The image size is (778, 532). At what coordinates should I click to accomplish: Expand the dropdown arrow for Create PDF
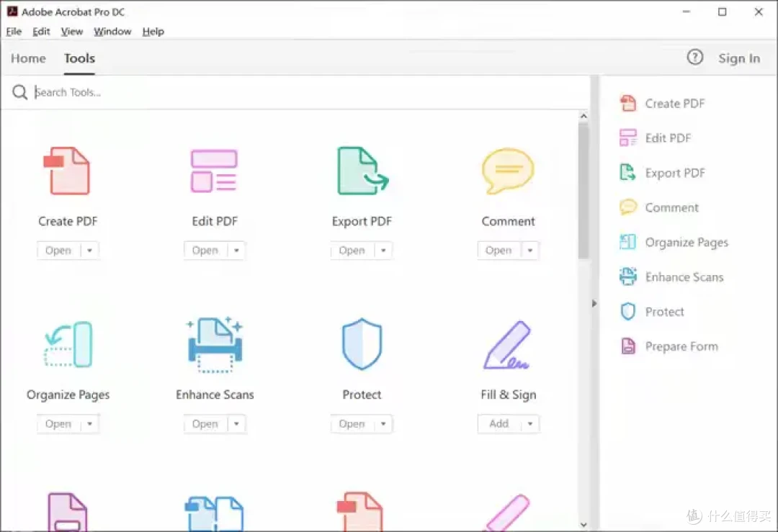90,251
